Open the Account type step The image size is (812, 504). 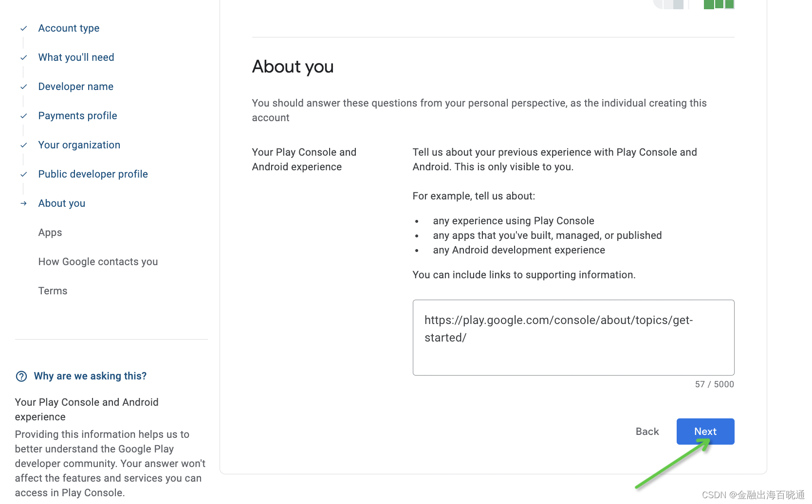click(x=69, y=28)
